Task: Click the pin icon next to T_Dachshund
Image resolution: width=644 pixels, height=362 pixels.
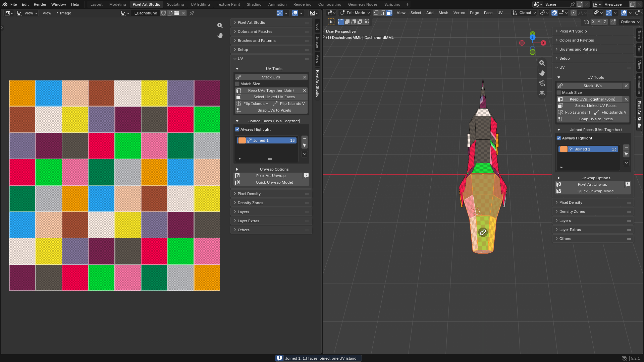Action: tap(192, 13)
